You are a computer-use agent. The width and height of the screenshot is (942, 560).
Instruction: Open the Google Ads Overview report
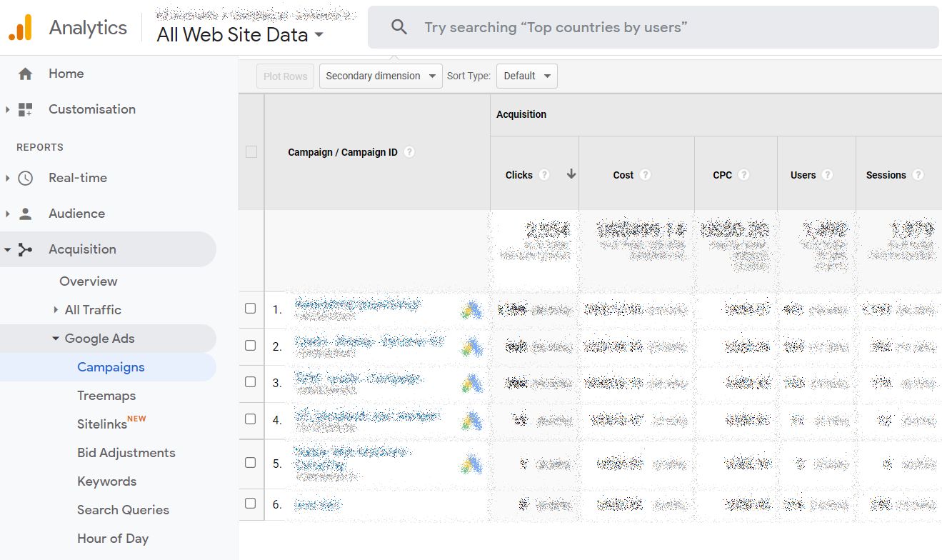point(88,281)
